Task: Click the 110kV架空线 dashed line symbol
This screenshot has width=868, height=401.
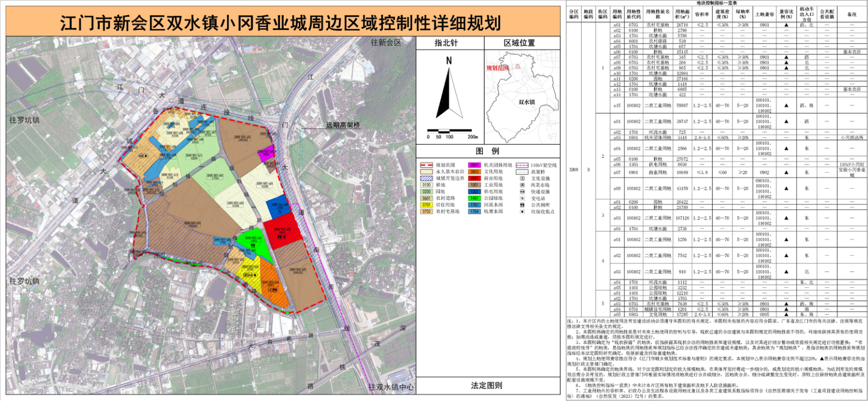Action: tap(522, 165)
